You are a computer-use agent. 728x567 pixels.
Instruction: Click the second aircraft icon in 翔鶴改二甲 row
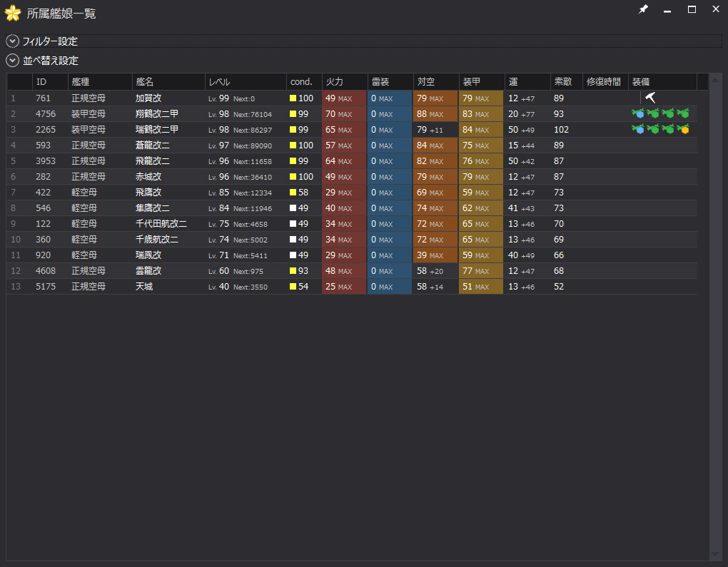click(653, 113)
